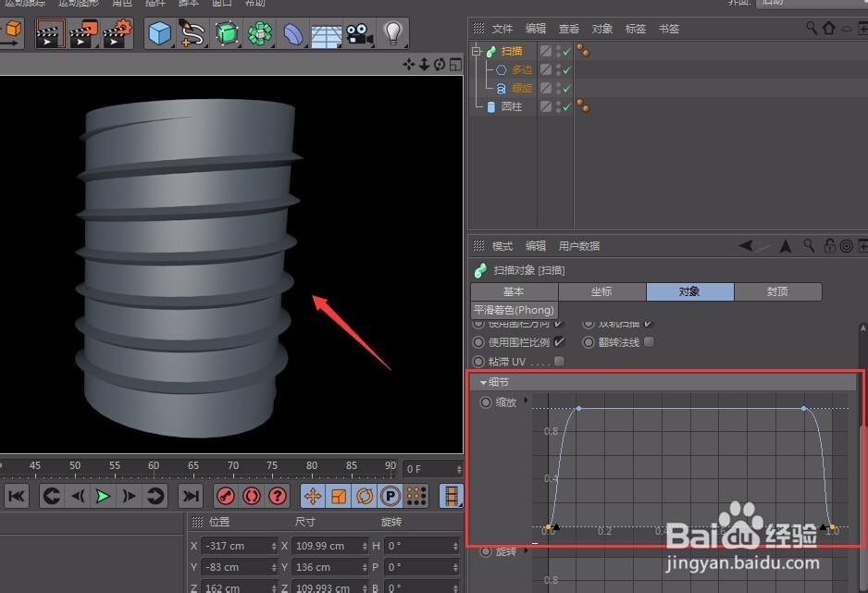
Task: Switch to the 封顶 tab
Action: click(x=777, y=291)
